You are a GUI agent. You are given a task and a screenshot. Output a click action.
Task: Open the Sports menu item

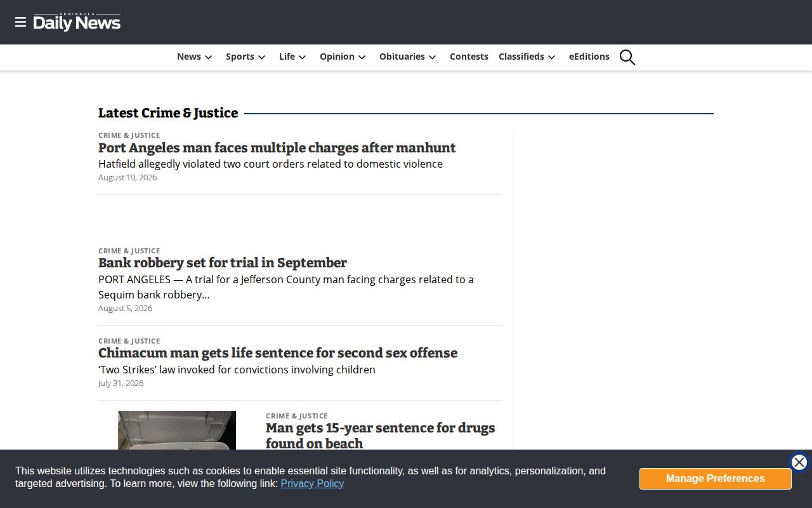tap(240, 57)
